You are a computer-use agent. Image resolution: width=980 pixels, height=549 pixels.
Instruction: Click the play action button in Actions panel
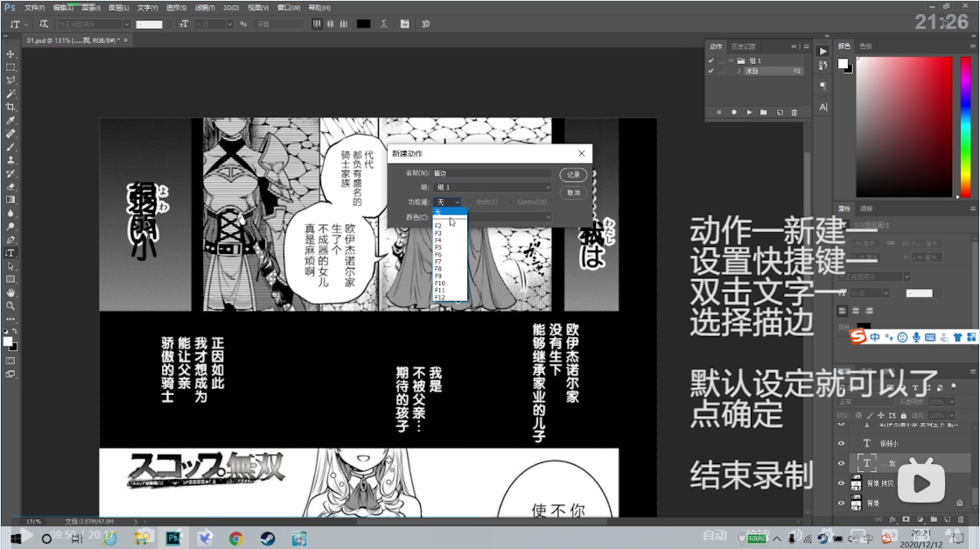tap(749, 112)
